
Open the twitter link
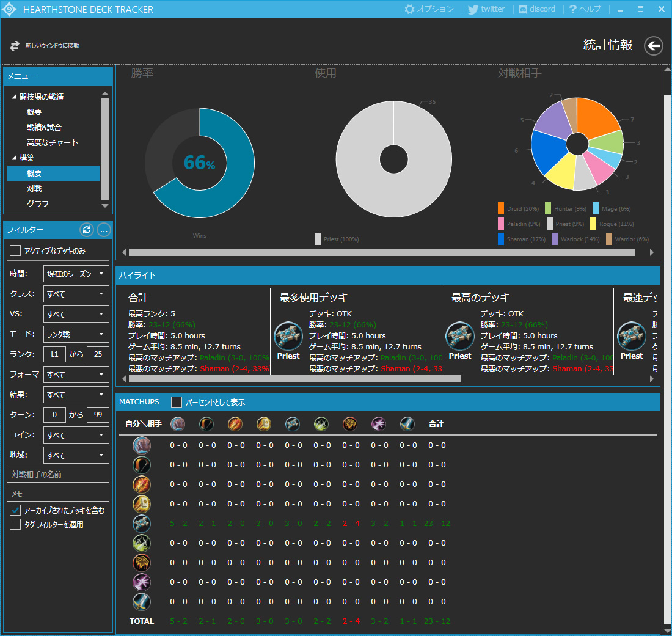[x=486, y=9]
